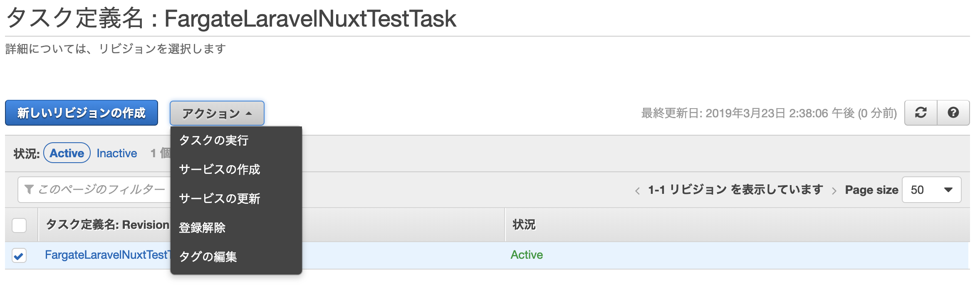Open the Page size 50 dropdown
This screenshot has height=297, width=980.
click(x=931, y=190)
